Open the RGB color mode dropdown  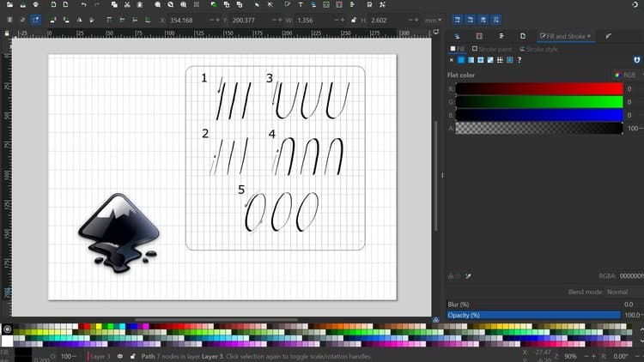pos(628,75)
